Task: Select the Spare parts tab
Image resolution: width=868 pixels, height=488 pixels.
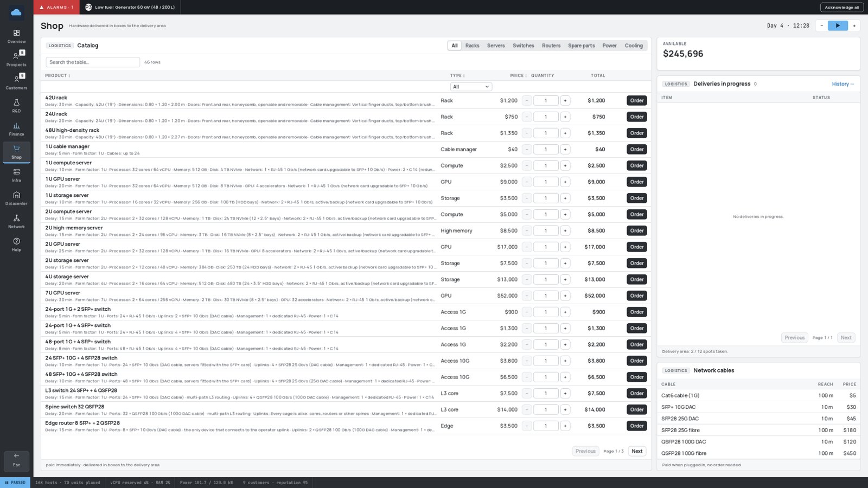Action: [582, 46]
